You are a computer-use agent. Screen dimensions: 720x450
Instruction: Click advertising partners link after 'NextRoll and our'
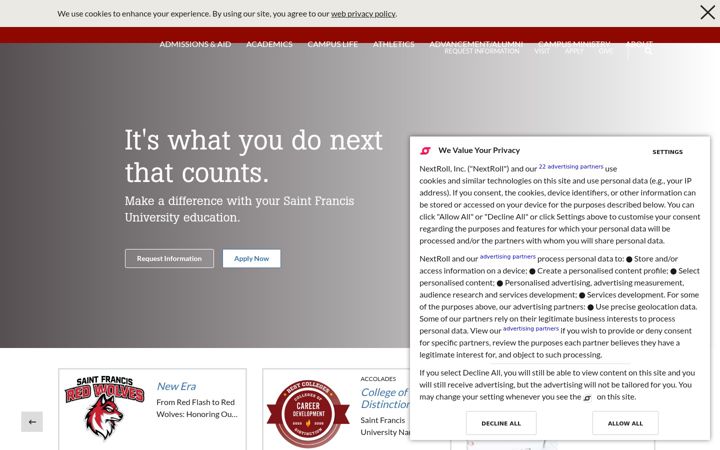coord(507,257)
